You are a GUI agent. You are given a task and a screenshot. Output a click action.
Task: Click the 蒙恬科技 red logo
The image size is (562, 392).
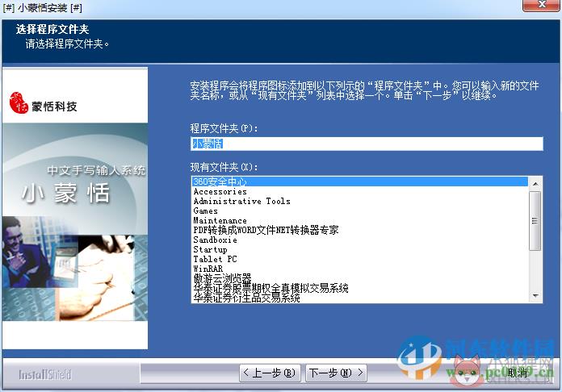[19, 102]
